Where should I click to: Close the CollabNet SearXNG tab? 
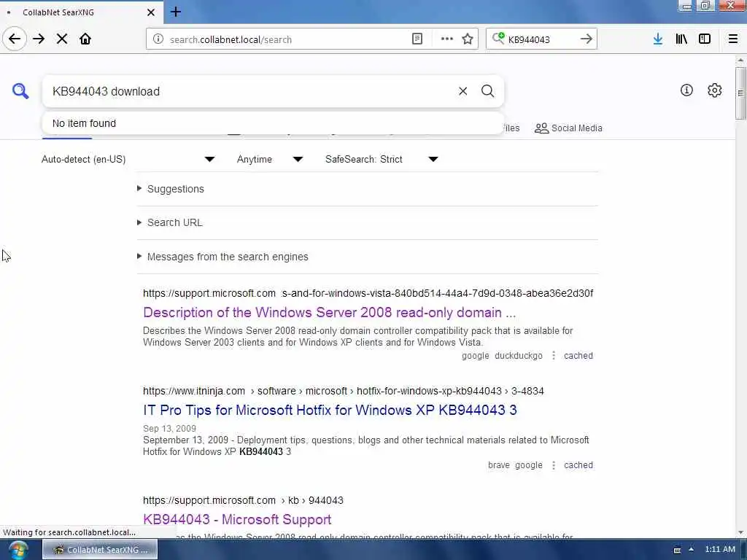(x=150, y=12)
